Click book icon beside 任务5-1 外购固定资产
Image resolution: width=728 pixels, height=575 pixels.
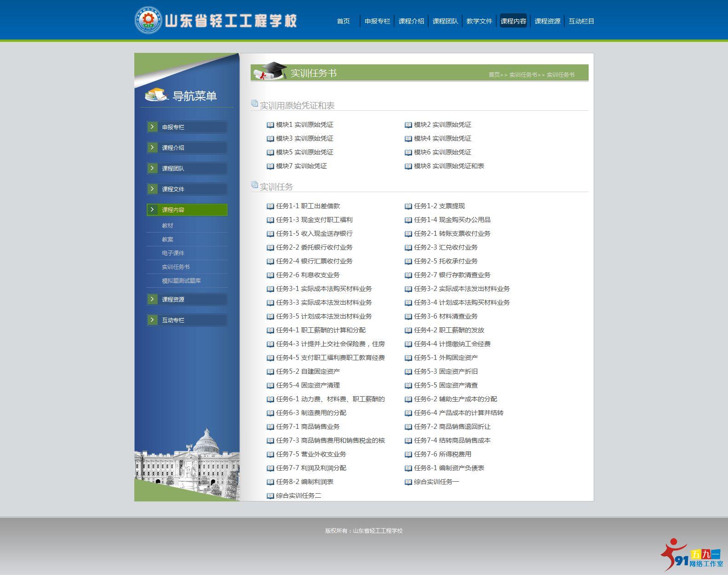click(408, 358)
